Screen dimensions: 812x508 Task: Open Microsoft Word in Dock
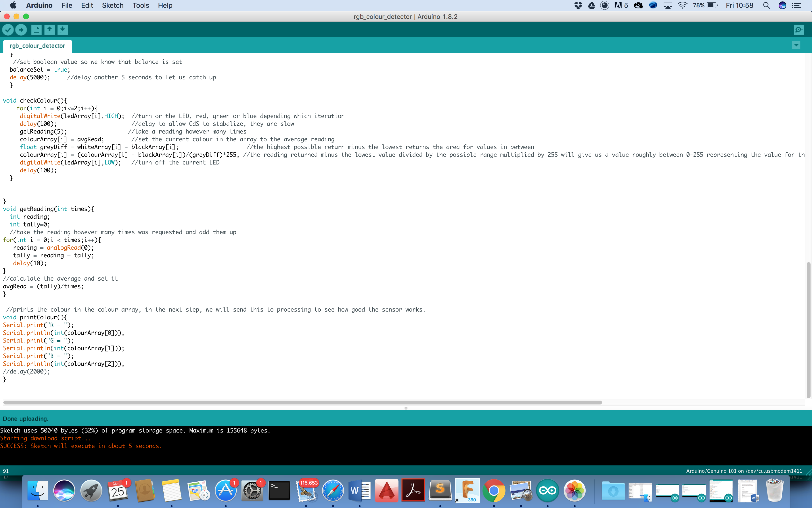click(x=359, y=491)
